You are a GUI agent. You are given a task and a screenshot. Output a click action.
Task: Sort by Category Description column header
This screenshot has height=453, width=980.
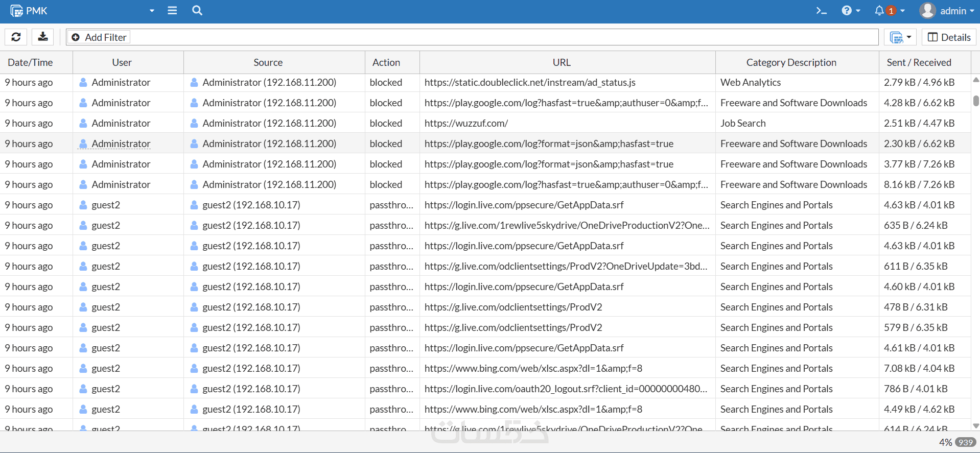791,62
